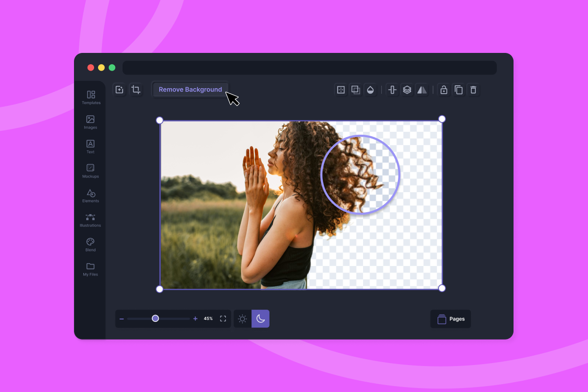The width and height of the screenshot is (588, 392).
Task: Open the Images sidebar panel
Action: coord(91,122)
